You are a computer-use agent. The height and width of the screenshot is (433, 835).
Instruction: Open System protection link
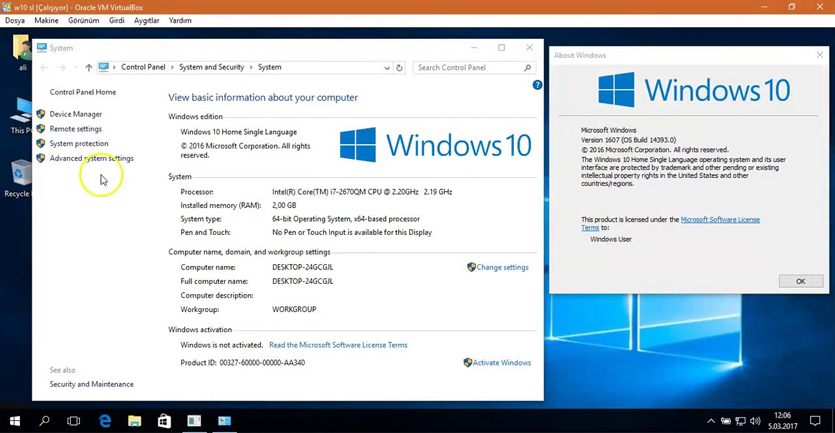[x=79, y=143]
